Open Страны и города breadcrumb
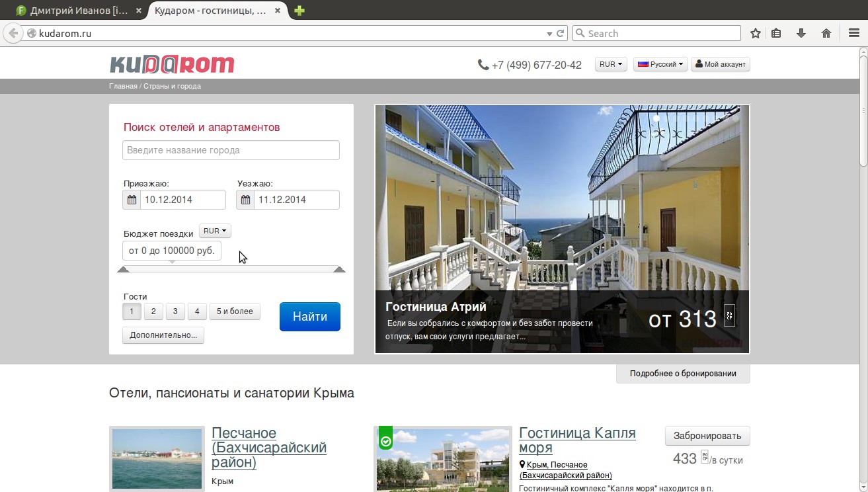This screenshot has width=868, height=492. (x=172, y=86)
